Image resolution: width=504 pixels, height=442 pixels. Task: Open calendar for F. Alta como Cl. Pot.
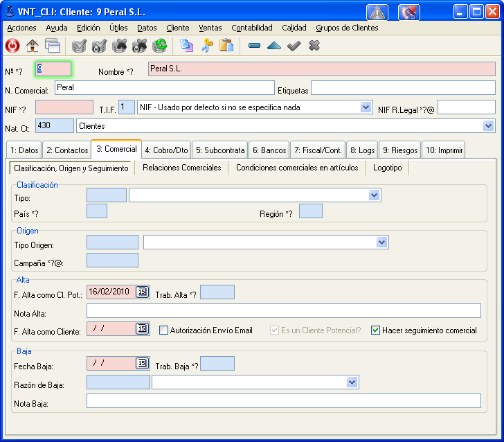click(142, 292)
